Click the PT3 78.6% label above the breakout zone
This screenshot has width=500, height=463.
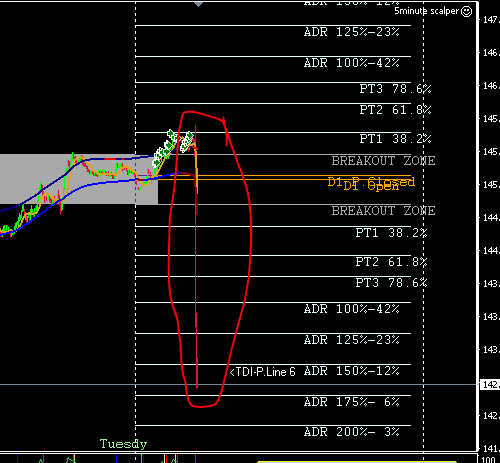click(x=395, y=89)
